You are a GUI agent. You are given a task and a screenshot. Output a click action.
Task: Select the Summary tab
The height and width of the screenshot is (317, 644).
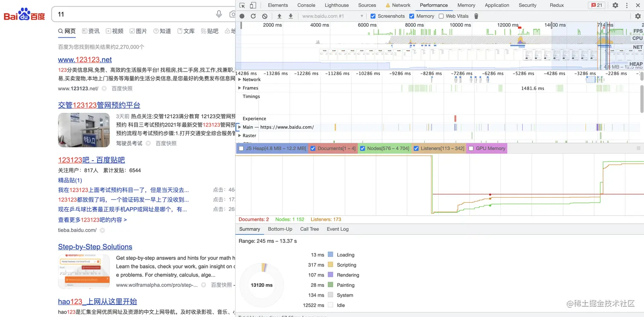click(250, 229)
